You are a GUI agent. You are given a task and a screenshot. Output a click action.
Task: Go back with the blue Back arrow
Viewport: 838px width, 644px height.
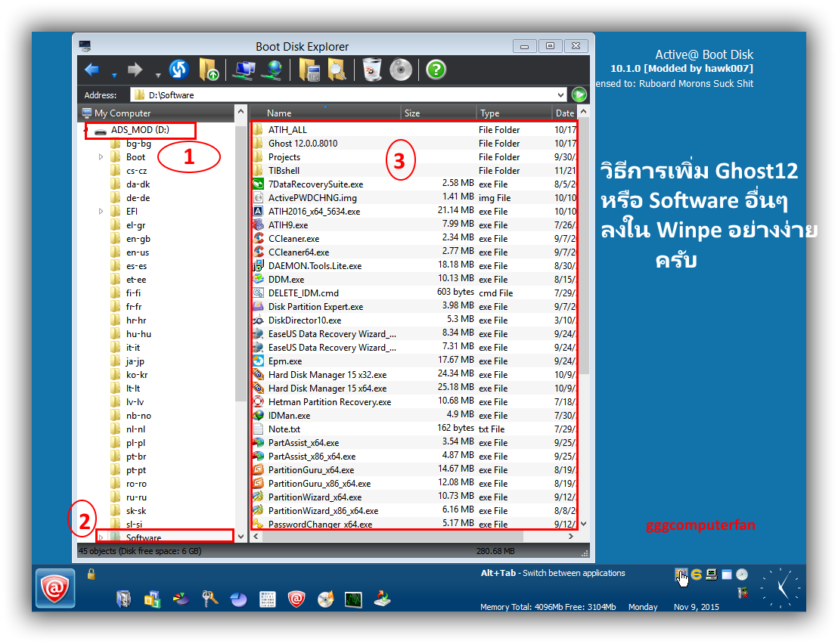(x=92, y=70)
